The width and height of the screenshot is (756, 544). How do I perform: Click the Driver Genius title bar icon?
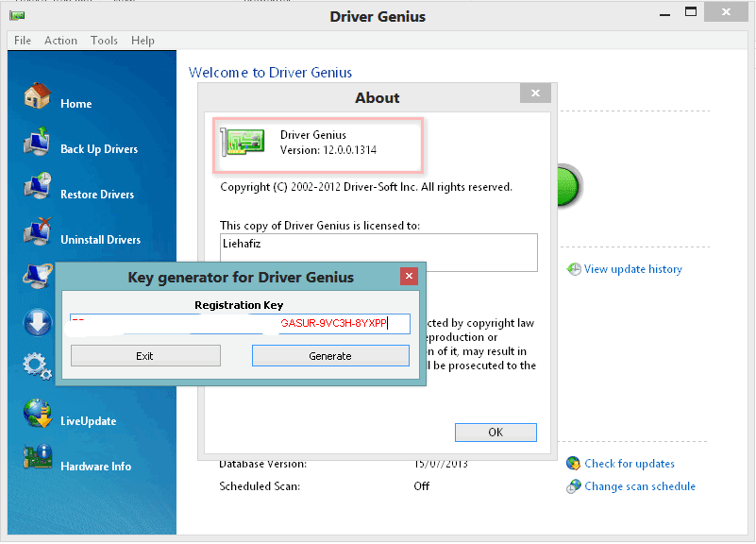point(17,16)
